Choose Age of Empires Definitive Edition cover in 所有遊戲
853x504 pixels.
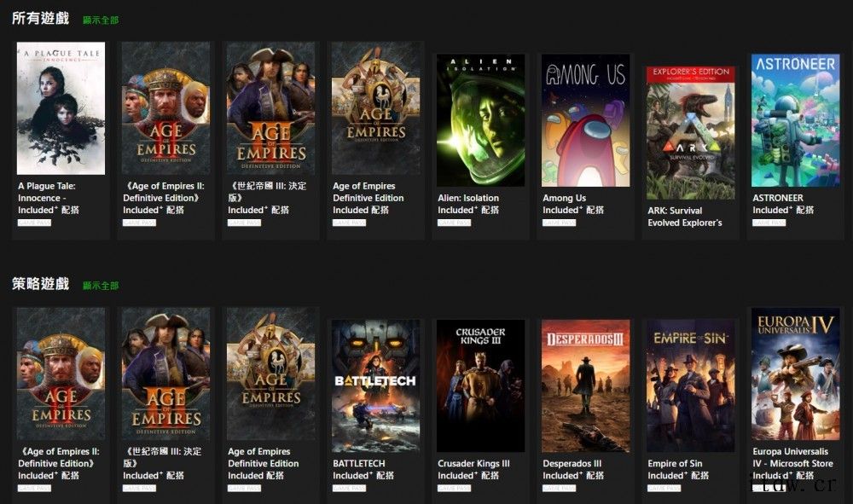(x=376, y=108)
